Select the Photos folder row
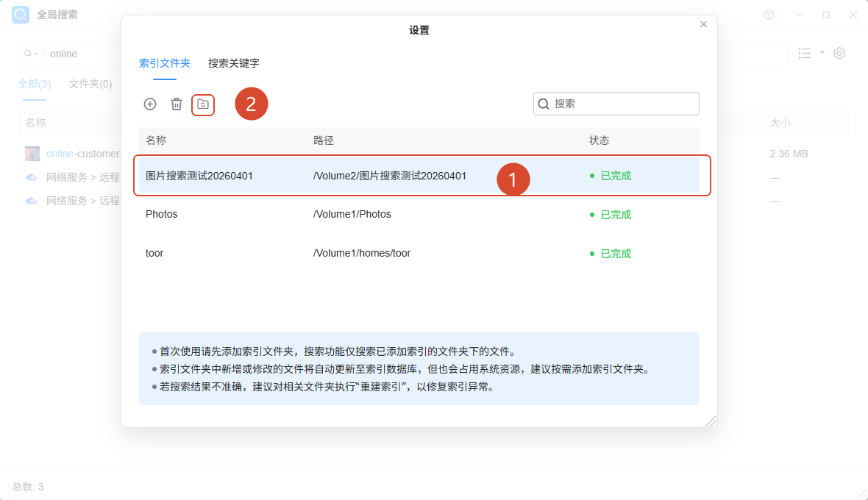The height and width of the screenshot is (500, 868). 419,214
